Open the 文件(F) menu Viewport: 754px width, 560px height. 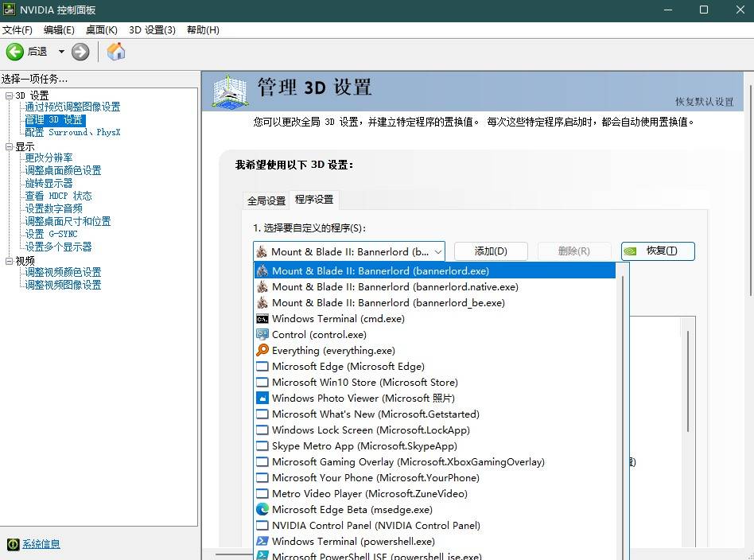pyautogui.click(x=17, y=29)
